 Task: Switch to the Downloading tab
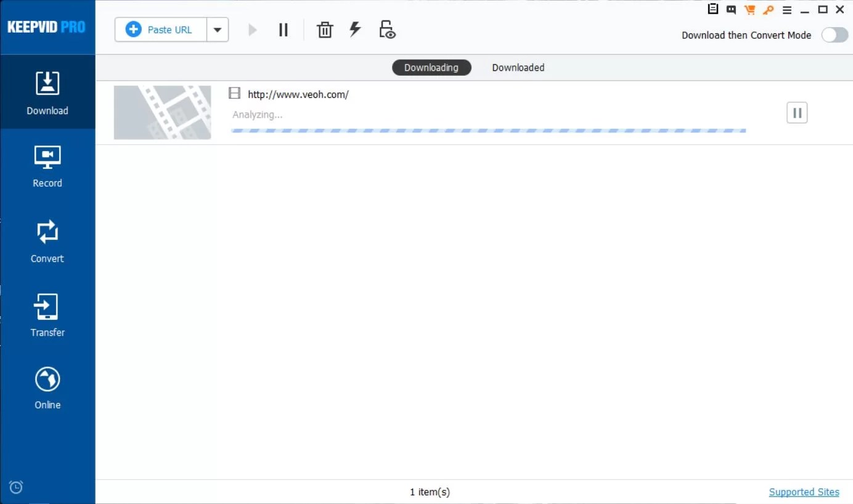point(431,68)
